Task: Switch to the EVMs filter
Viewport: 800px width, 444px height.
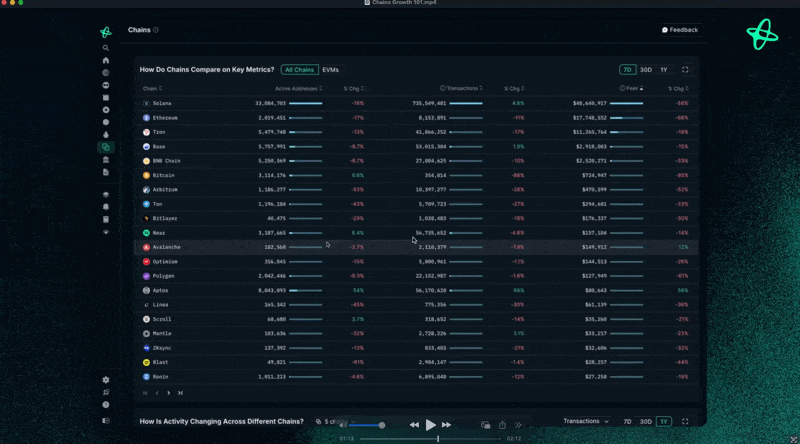Action: (x=331, y=70)
